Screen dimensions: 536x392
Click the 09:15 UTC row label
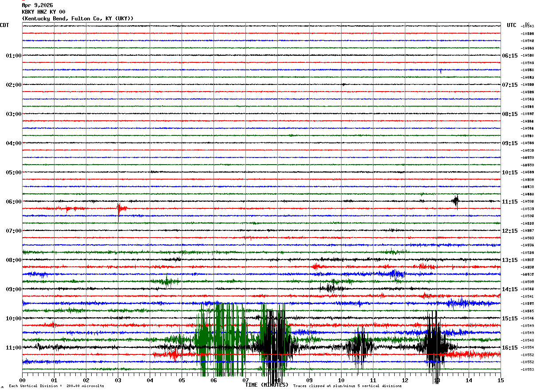coord(510,143)
